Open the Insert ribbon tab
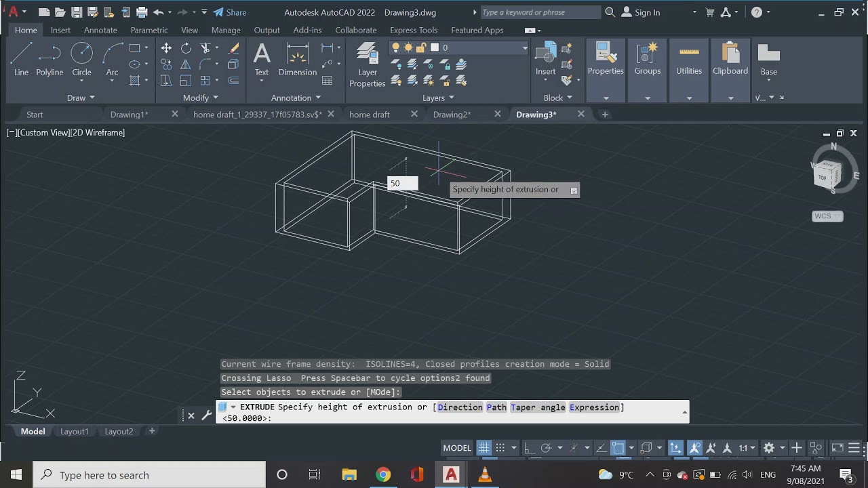This screenshot has height=488, width=868. click(x=60, y=30)
